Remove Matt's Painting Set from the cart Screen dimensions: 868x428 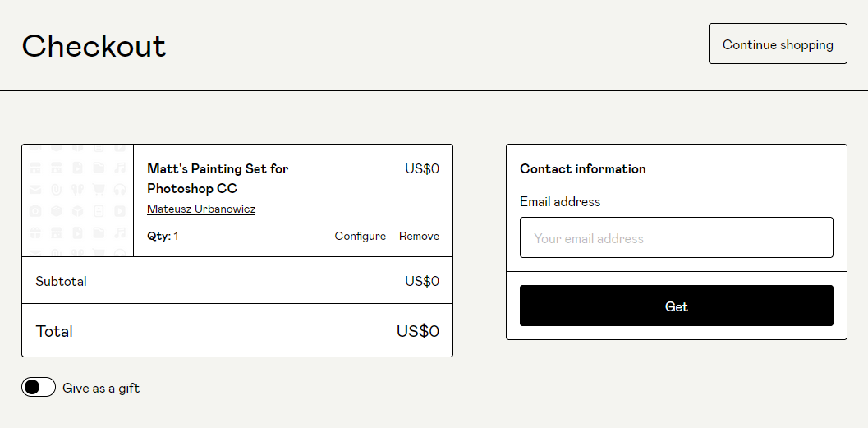(419, 237)
